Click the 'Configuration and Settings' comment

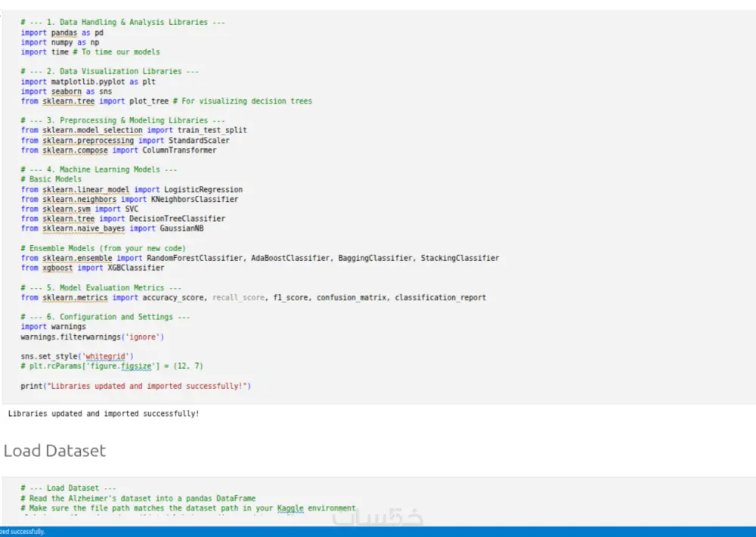[x=105, y=316]
